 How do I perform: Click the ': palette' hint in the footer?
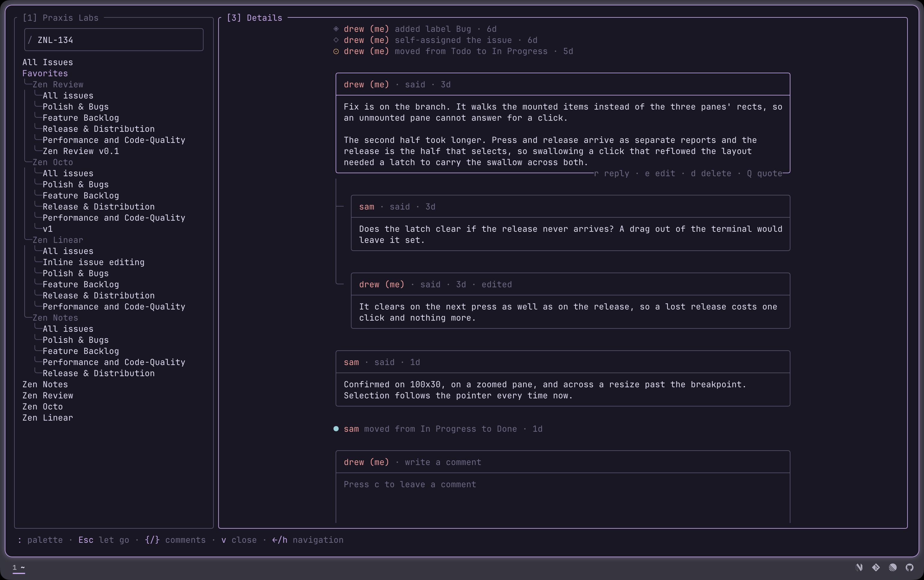tap(40, 540)
